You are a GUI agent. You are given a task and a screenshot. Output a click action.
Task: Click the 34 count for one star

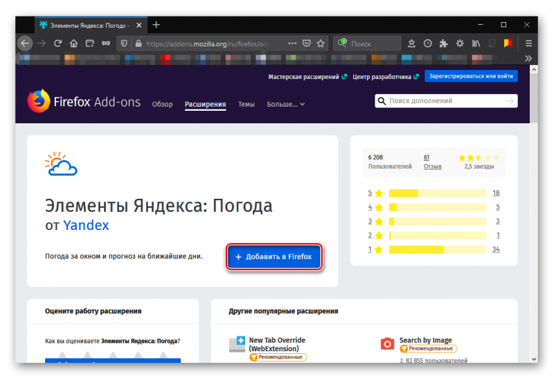point(496,249)
